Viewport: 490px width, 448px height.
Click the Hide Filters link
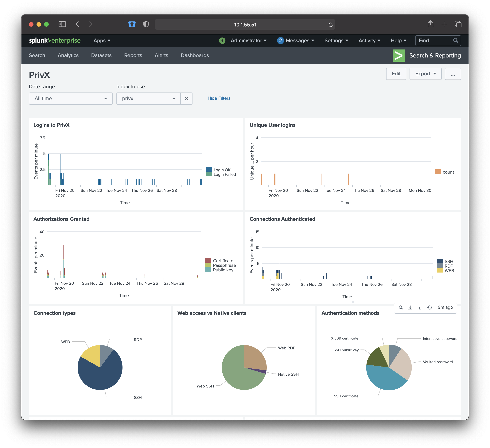click(x=219, y=98)
